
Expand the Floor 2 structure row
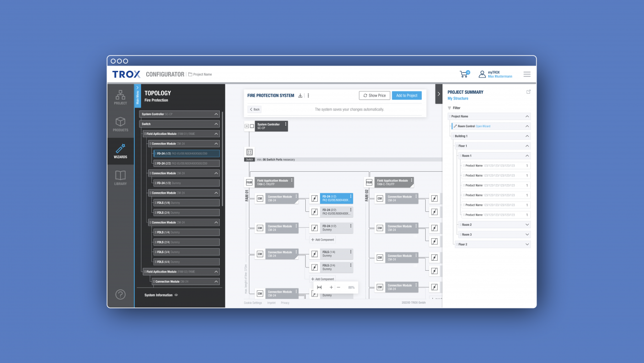coord(527,244)
